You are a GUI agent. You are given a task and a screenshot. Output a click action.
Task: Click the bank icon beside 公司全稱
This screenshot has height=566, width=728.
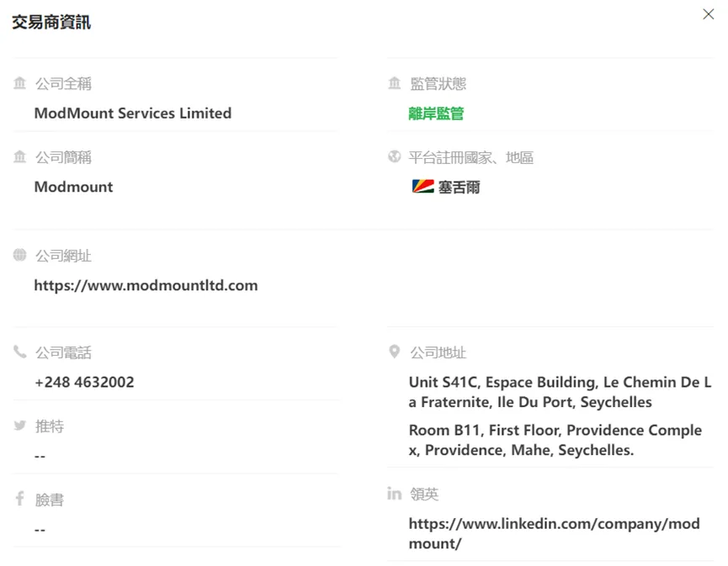point(20,83)
